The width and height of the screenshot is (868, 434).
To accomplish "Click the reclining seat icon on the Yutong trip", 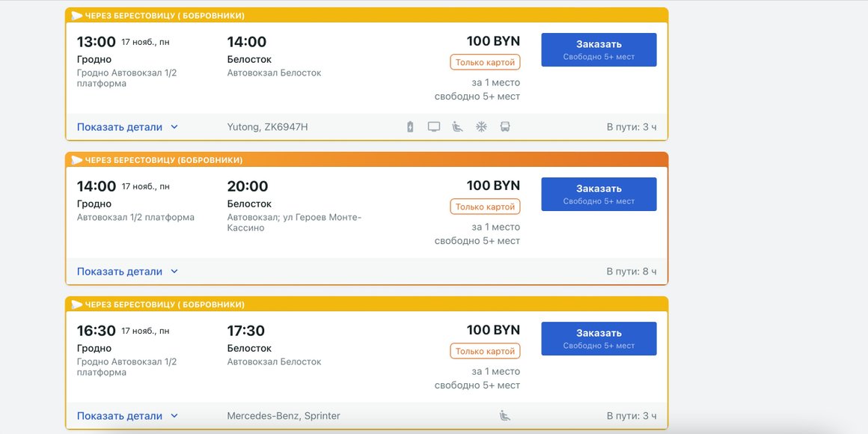I will click(457, 127).
